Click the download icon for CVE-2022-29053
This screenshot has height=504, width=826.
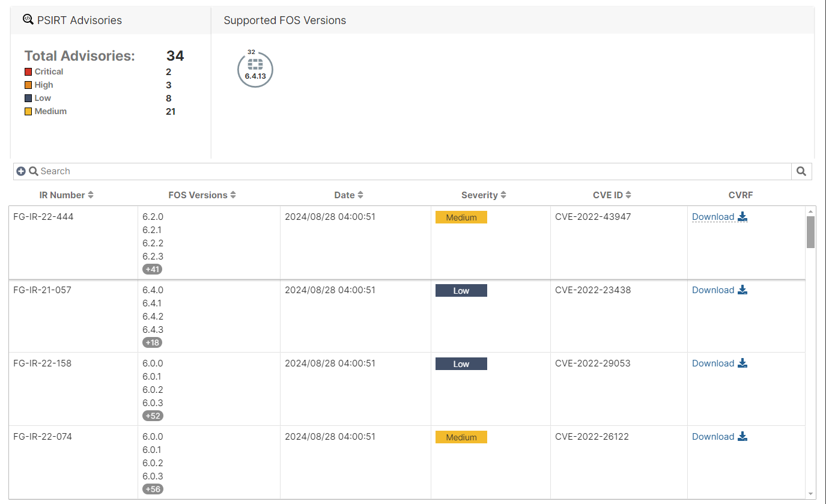click(x=742, y=363)
